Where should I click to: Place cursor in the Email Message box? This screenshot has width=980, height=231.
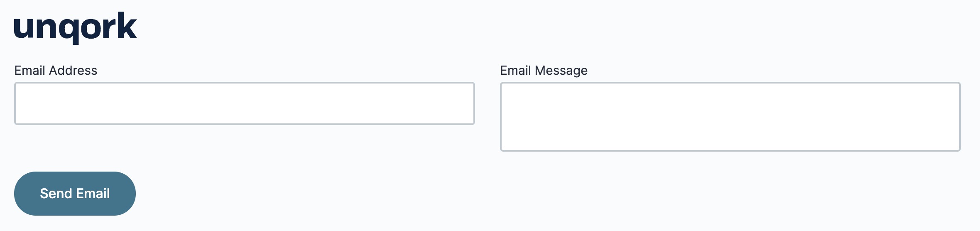[730, 117]
